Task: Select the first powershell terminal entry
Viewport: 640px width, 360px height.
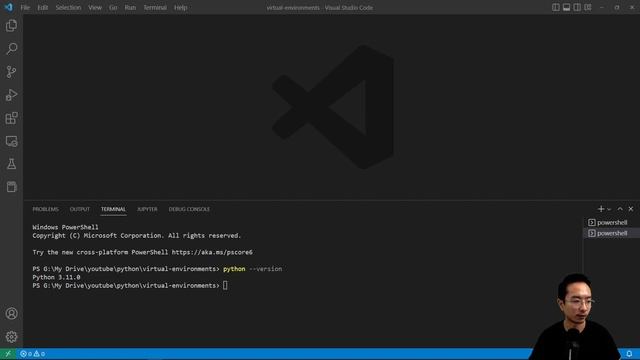Action: pos(611,222)
